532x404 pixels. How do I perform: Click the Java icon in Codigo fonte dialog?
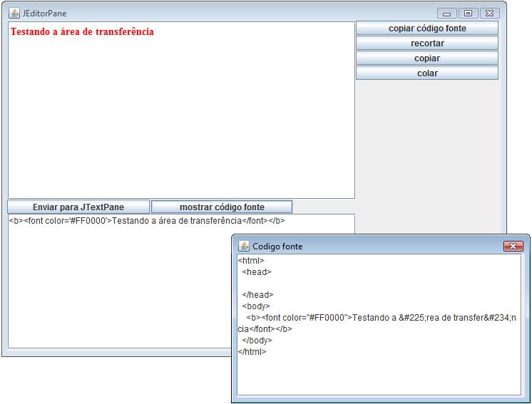pyautogui.click(x=244, y=246)
